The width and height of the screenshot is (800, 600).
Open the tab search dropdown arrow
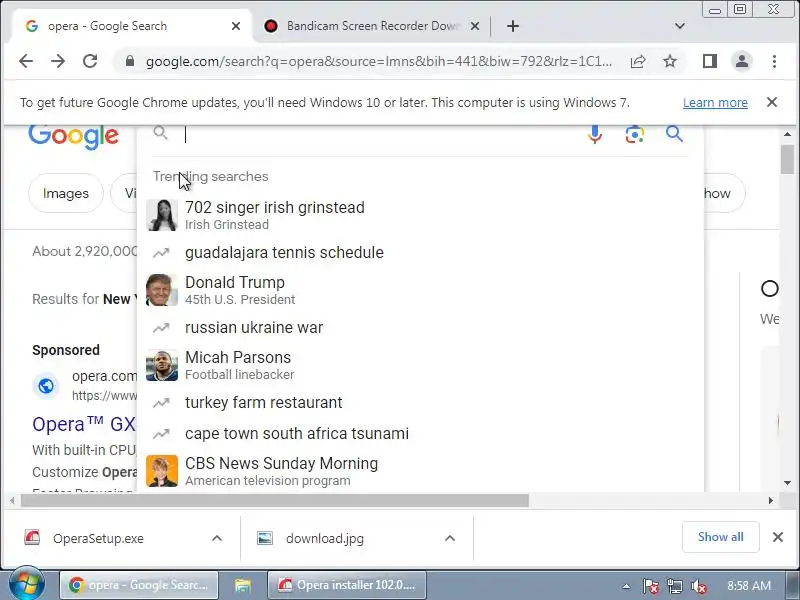pos(680,26)
